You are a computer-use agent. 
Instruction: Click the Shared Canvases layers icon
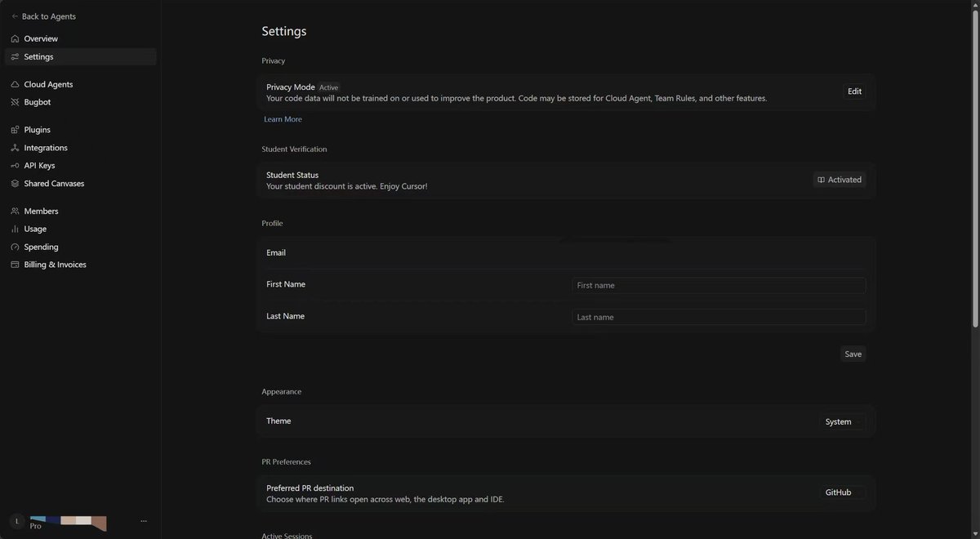click(x=15, y=184)
